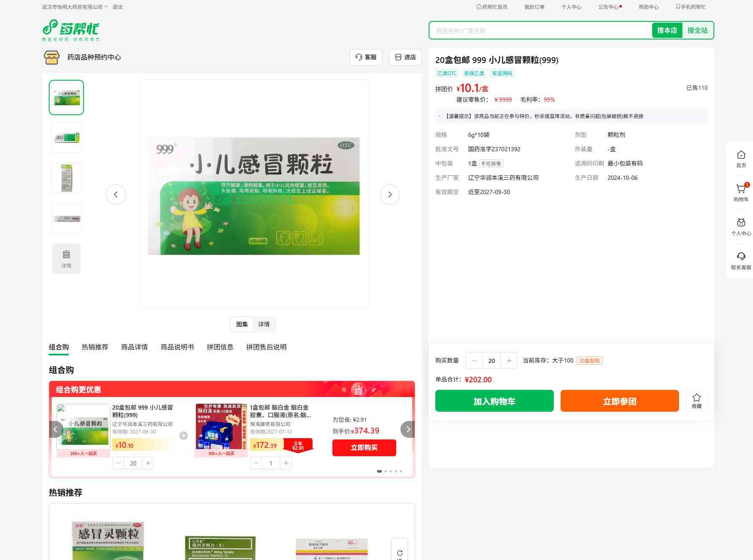Toggle gallery view to 详情
753x560 pixels.
264,324
